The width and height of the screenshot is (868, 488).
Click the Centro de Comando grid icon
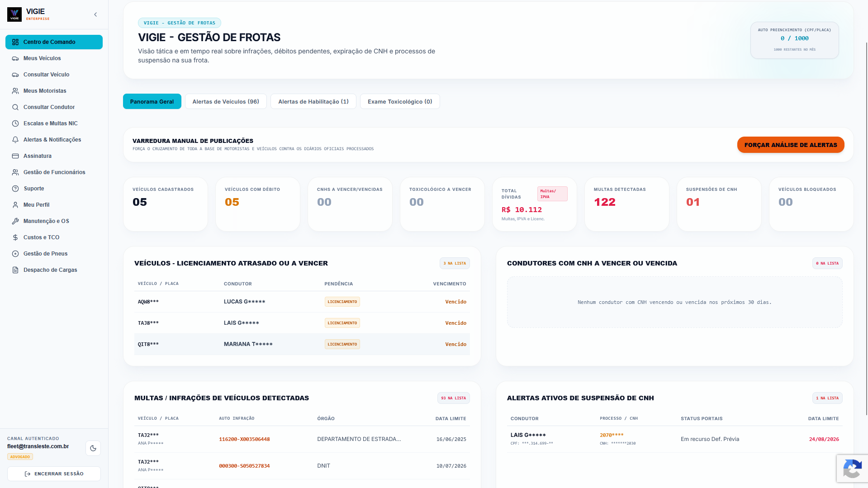click(x=15, y=42)
